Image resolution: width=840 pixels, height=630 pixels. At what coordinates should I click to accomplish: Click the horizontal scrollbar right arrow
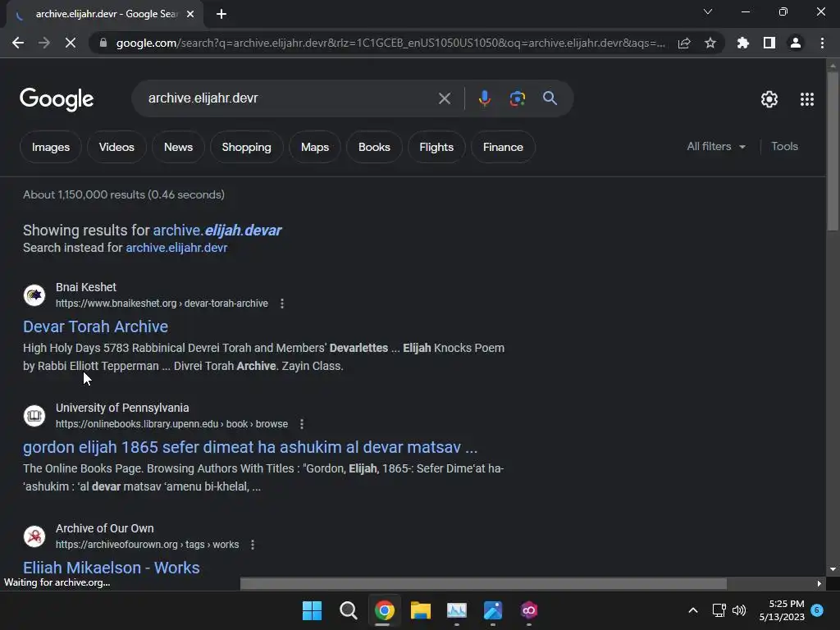coord(819,583)
